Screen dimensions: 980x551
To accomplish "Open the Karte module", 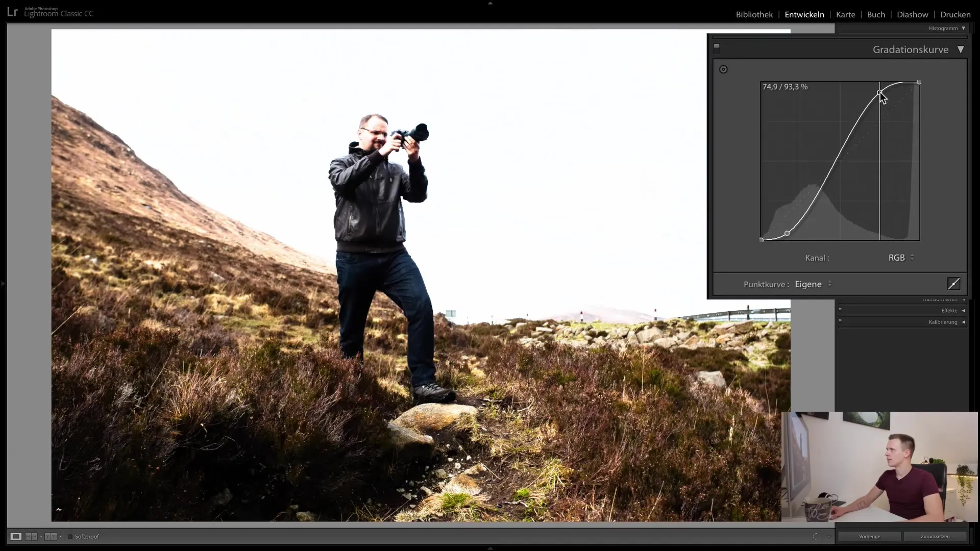I will (845, 14).
